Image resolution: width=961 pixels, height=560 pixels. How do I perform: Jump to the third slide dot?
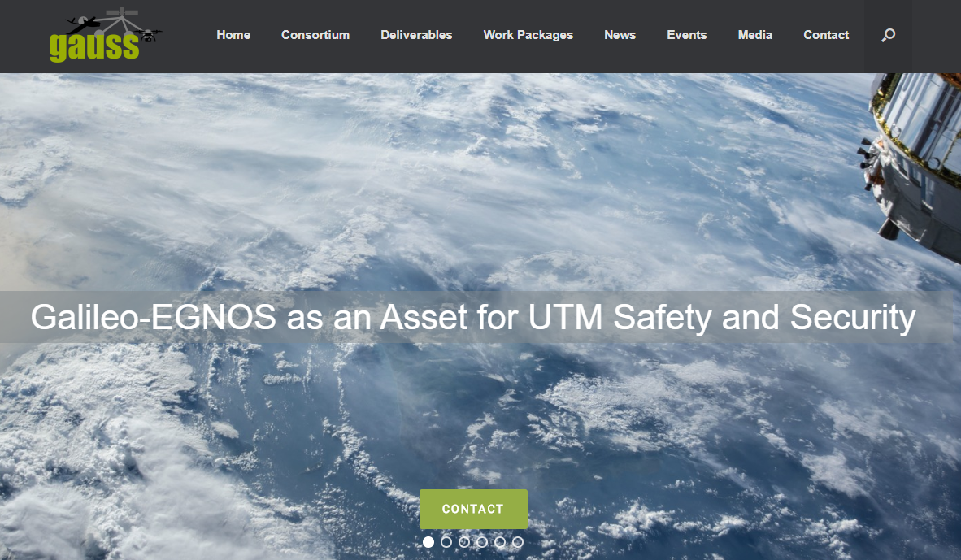click(x=464, y=542)
